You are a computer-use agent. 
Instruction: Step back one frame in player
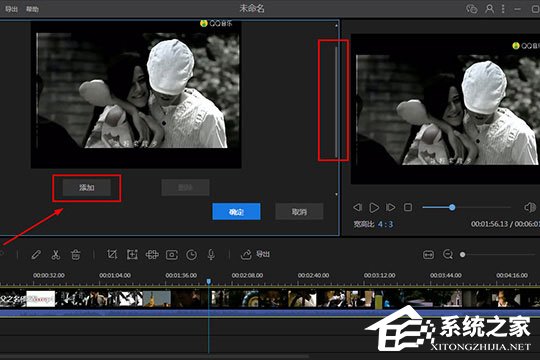click(x=357, y=207)
